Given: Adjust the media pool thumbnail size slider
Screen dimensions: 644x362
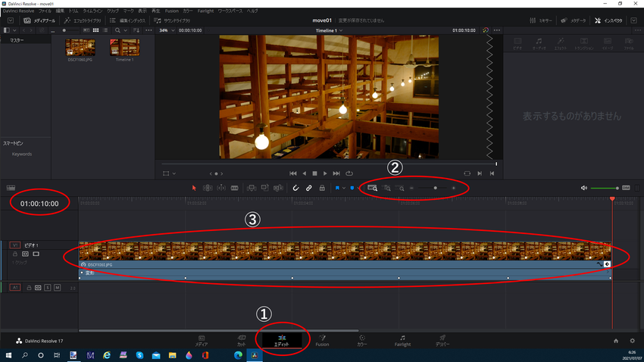Looking at the screenshot, I should (64, 30).
